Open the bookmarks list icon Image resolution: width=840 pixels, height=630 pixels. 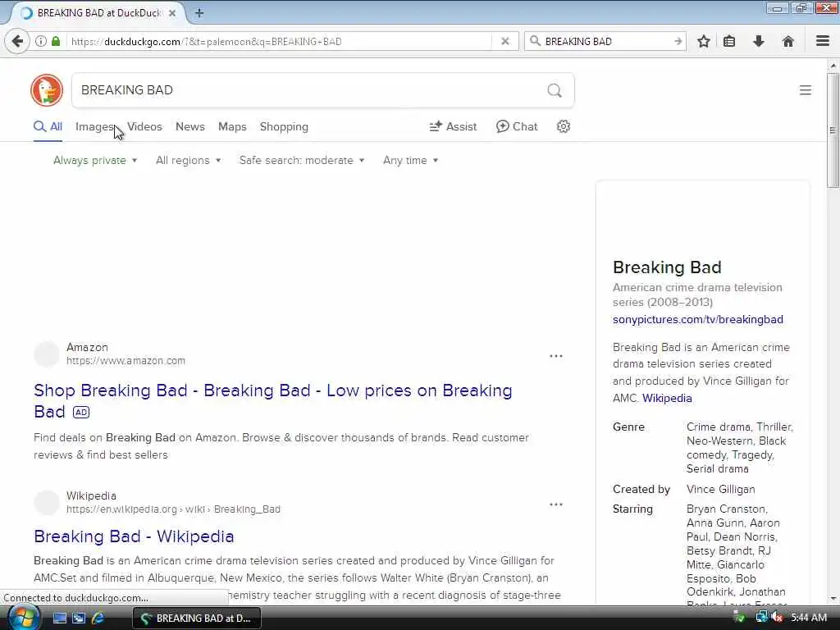729,41
